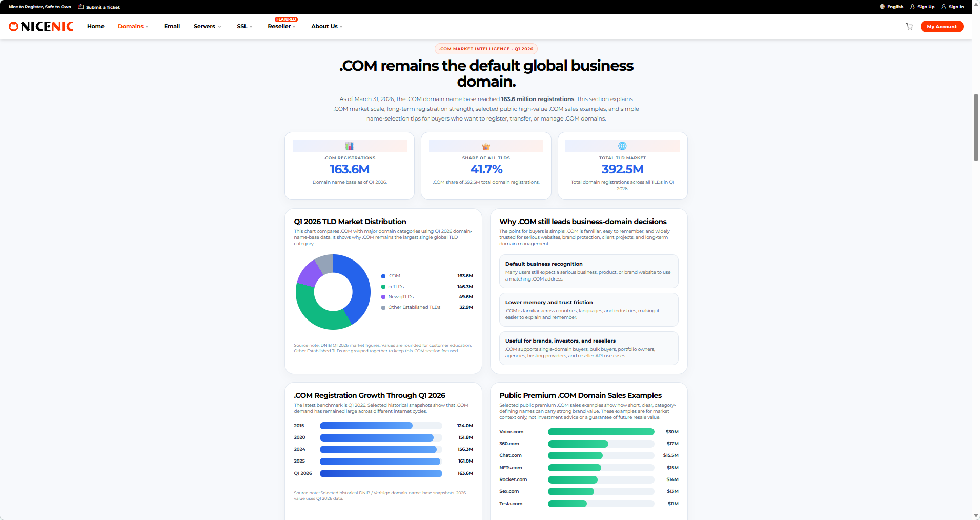Click the green ccTLDs legend swatch

point(383,287)
